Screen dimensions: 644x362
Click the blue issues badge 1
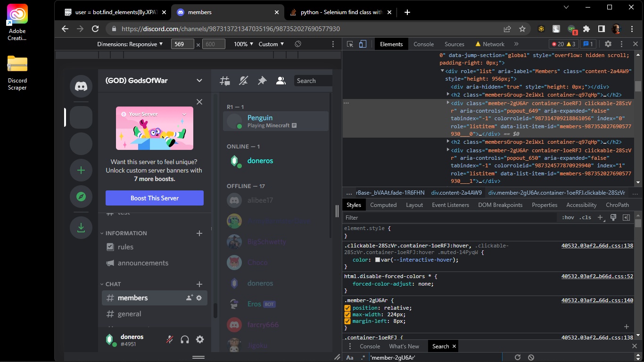(x=588, y=44)
